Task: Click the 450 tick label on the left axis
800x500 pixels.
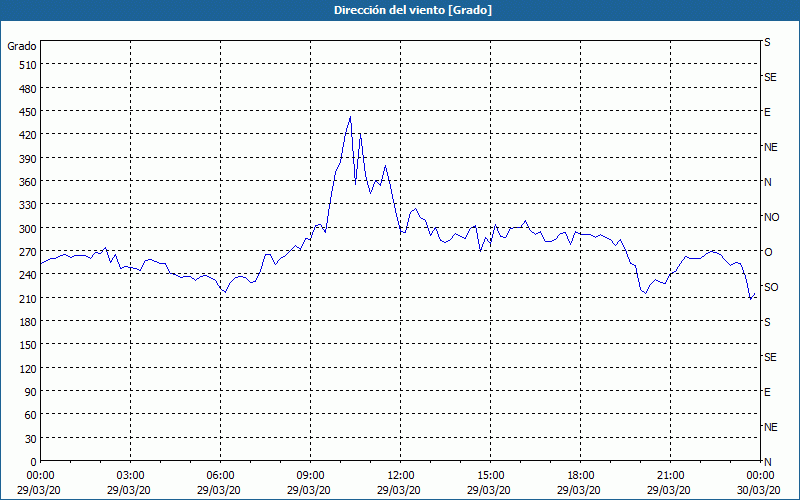Action: pos(29,112)
